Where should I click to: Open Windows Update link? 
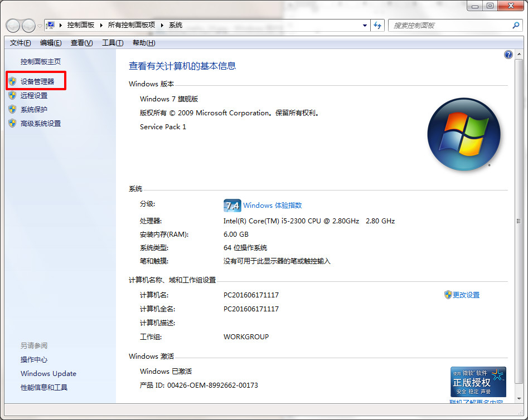(49, 374)
